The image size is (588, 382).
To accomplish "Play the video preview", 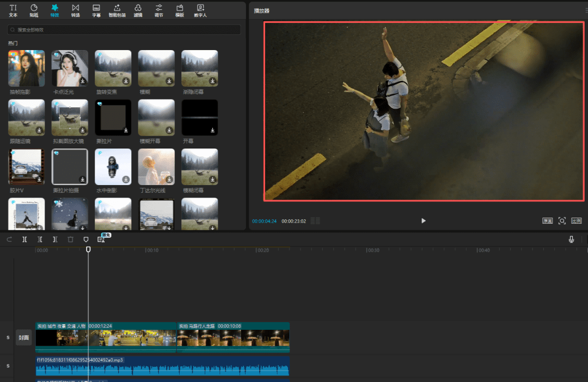I will 423,220.
